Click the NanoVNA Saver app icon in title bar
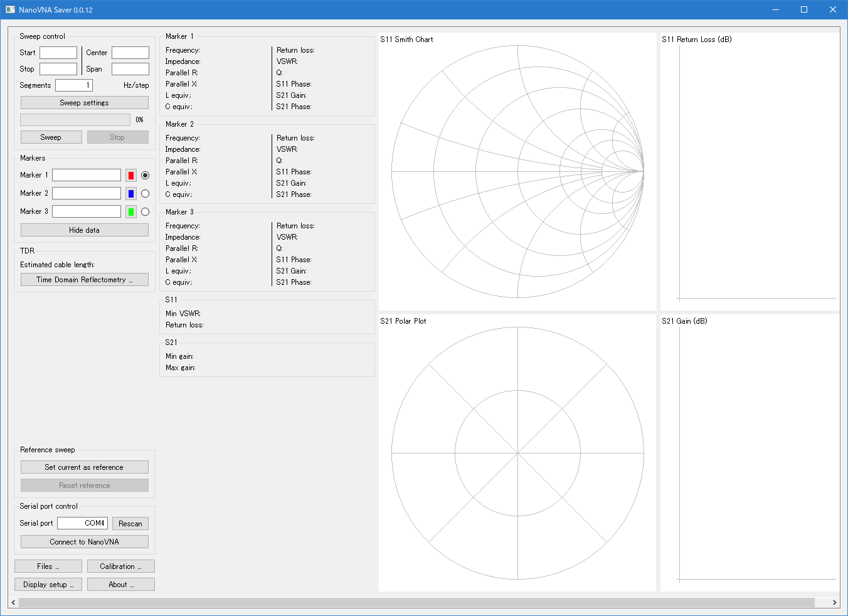The width and height of the screenshot is (848, 616). [10, 9]
